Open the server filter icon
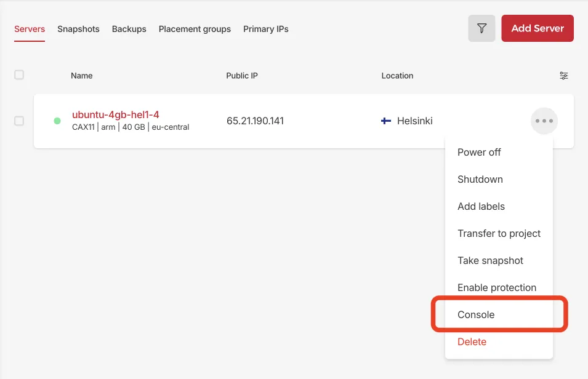588x379 pixels. pyautogui.click(x=481, y=28)
